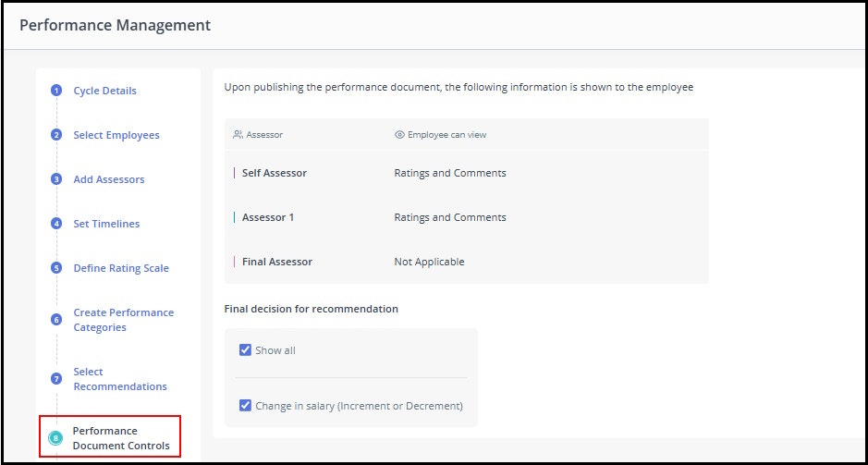The height and width of the screenshot is (465, 868).
Task: Click the Final Assessor row label
Action: point(276,262)
